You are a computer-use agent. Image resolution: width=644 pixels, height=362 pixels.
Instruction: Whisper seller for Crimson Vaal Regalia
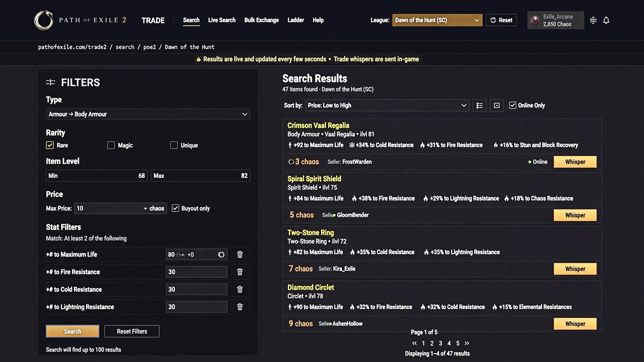(x=575, y=162)
